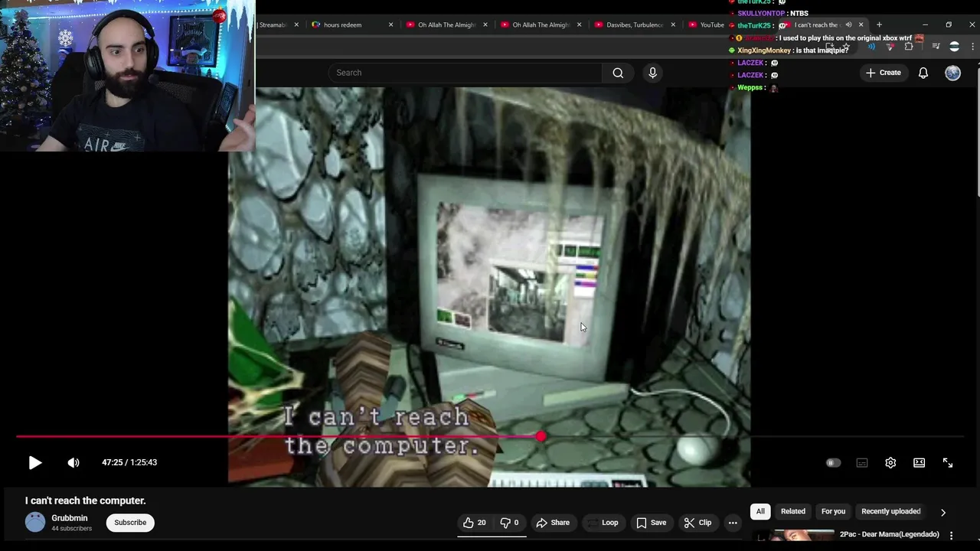The width and height of the screenshot is (980, 551).
Task: Toggle the Loop button
Action: point(603,523)
